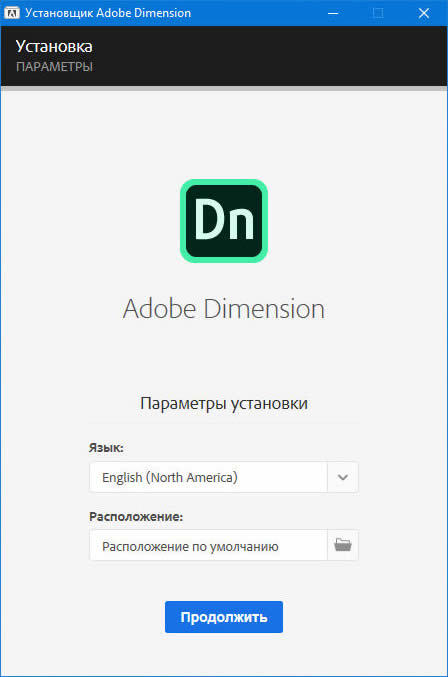This screenshot has height=677, width=448.
Task: Minimize the Adobe Dimension installer window
Action: (x=333, y=13)
